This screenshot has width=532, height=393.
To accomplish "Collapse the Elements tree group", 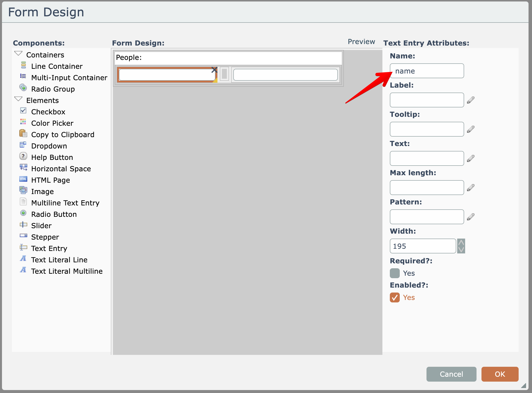I will click(x=18, y=99).
